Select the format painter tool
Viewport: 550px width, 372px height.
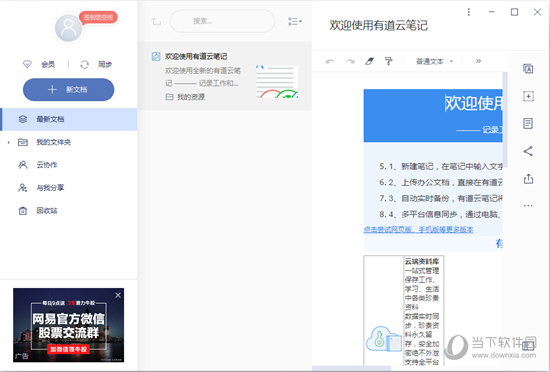click(x=389, y=61)
